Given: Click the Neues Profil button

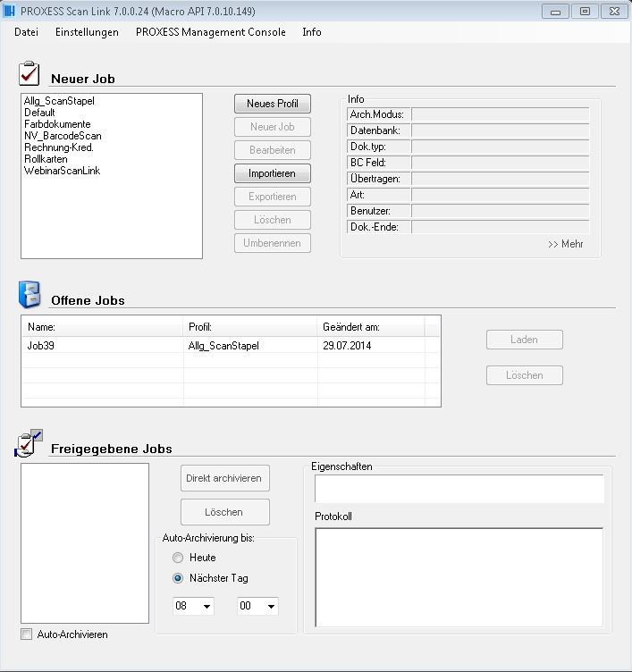Looking at the screenshot, I should 273,104.
